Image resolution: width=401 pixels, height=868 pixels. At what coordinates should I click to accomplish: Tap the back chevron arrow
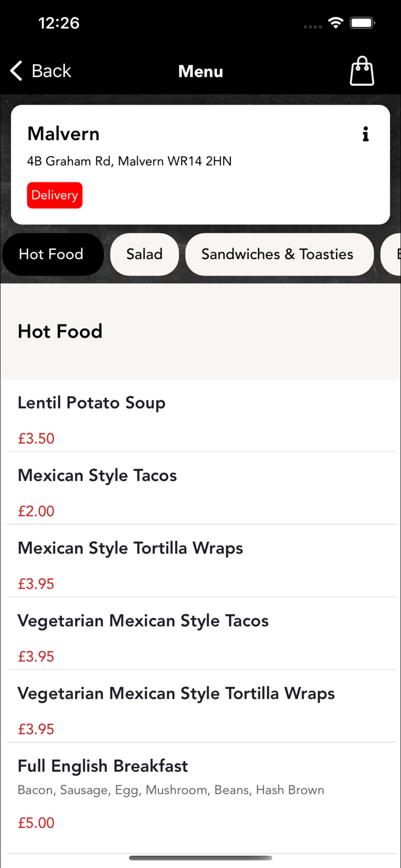click(16, 71)
